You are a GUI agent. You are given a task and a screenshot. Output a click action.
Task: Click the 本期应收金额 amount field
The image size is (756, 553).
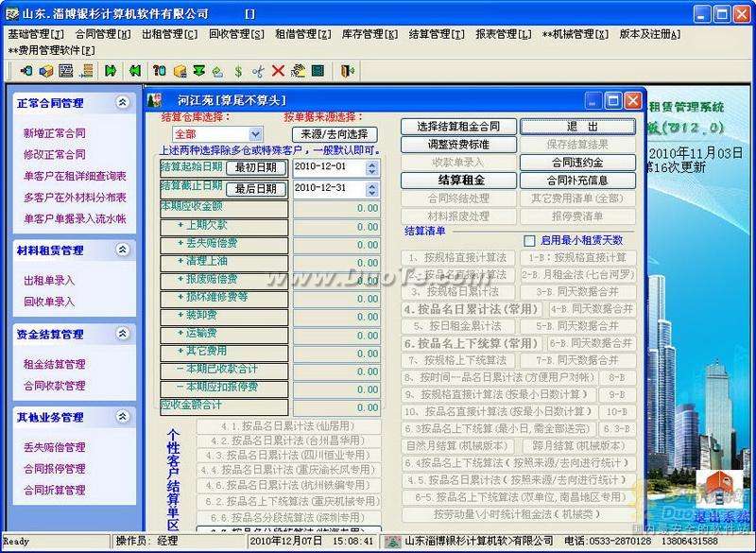tap(336, 208)
